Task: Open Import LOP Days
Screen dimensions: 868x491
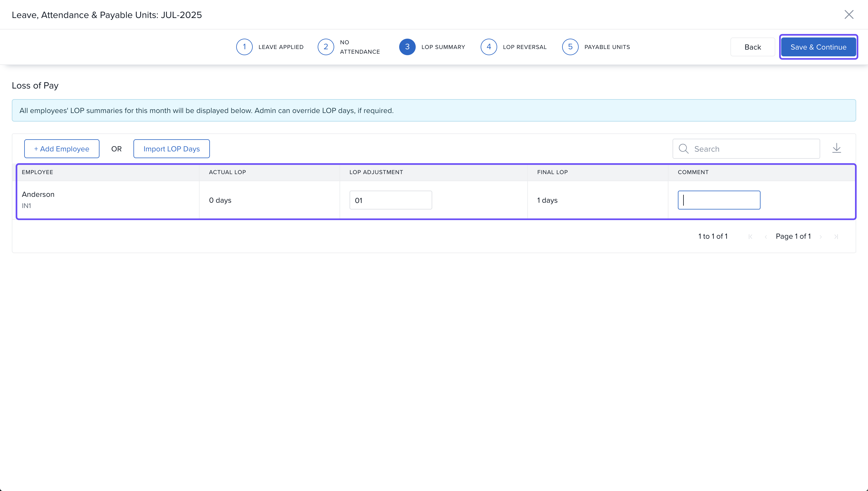Action: (x=171, y=149)
